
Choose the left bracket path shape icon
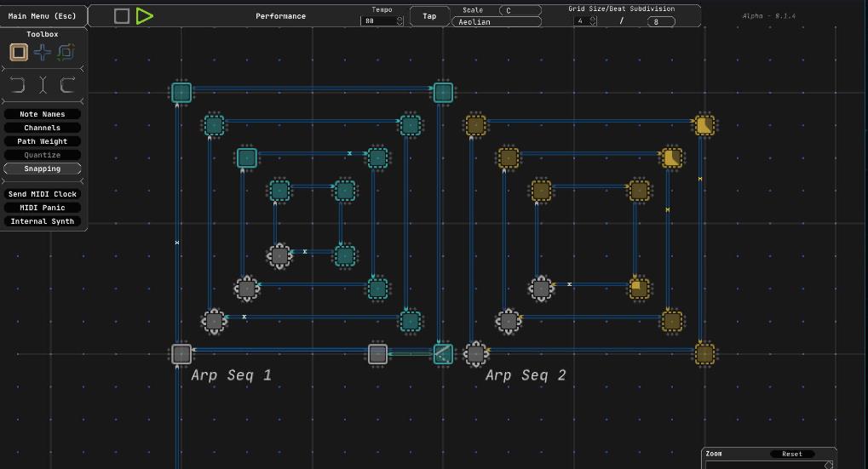click(x=18, y=84)
